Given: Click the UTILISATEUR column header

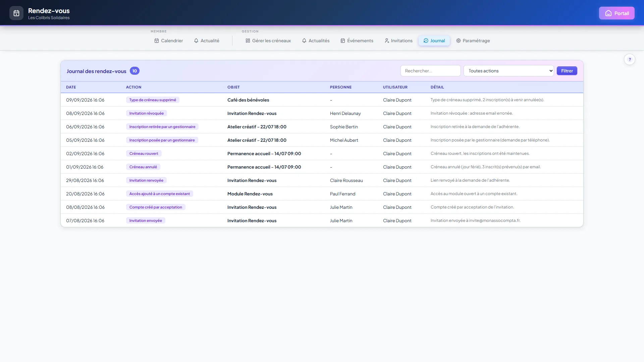Looking at the screenshot, I should (395, 87).
